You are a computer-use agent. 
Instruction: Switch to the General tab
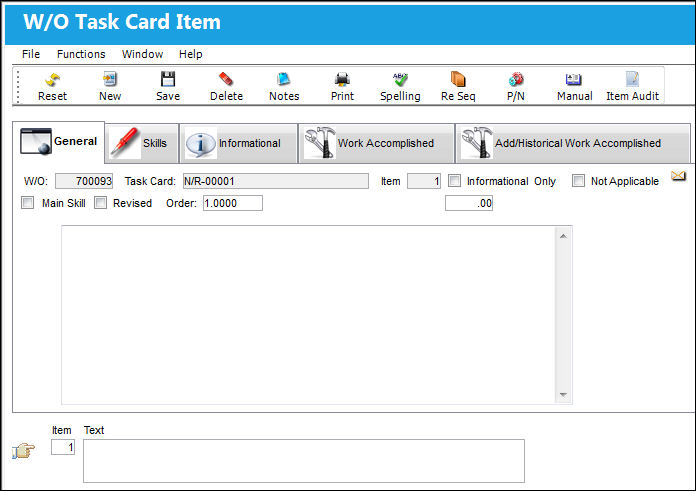[x=59, y=142]
